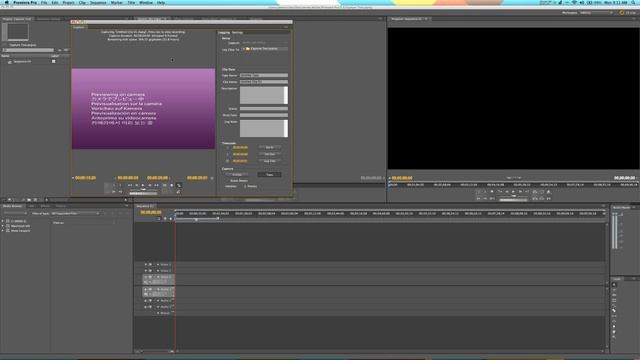Open Files of type dropdown in Media Browser
The height and width of the screenshot is (360, 640).
[76, 213]
